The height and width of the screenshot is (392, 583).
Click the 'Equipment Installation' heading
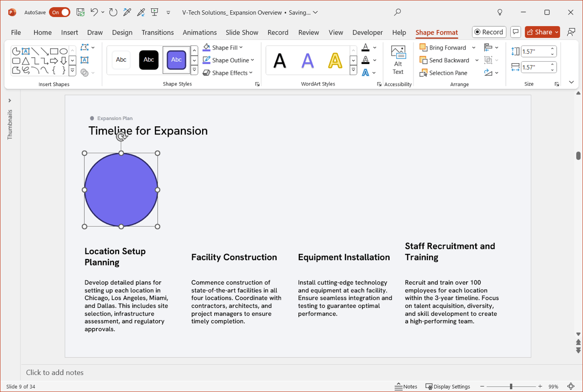point(344,257)
